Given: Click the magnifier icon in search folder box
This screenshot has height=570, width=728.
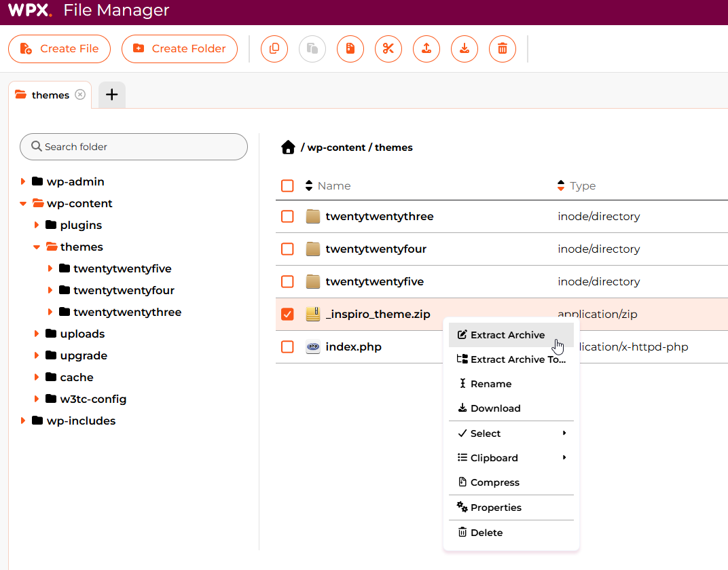Looking at the screenshot, I should point(36,146).
